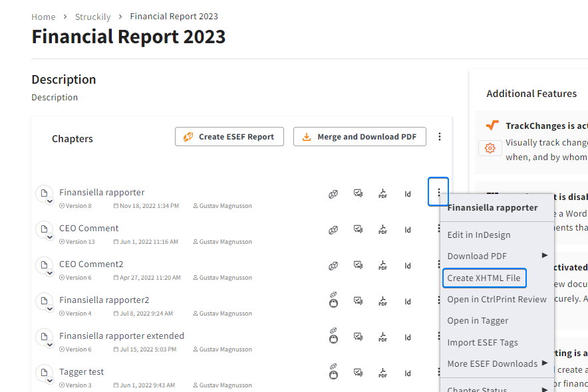Expand CEO Comment chapter document icon
The height and width of the screenshot is (392, 588).
(x=45, y=230)
